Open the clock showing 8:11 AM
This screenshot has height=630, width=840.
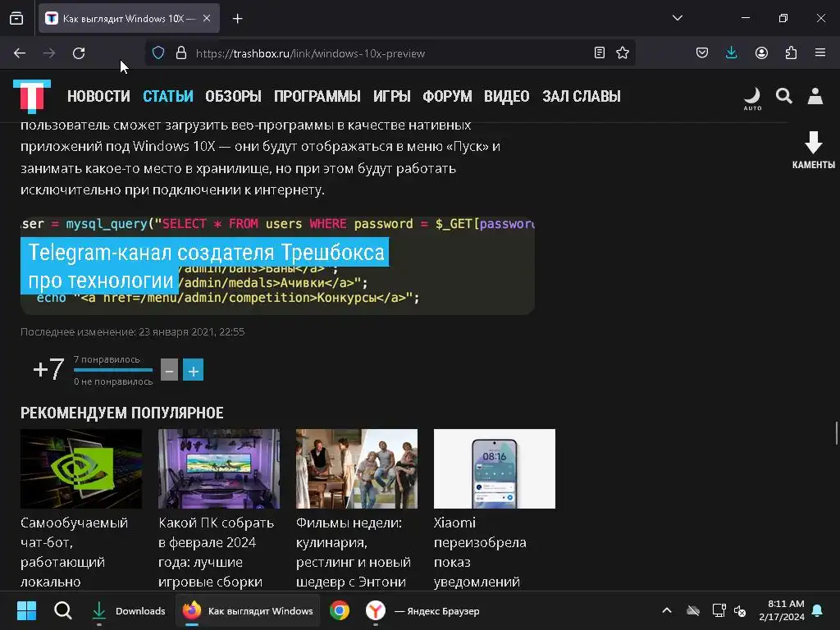pos(782,610)
